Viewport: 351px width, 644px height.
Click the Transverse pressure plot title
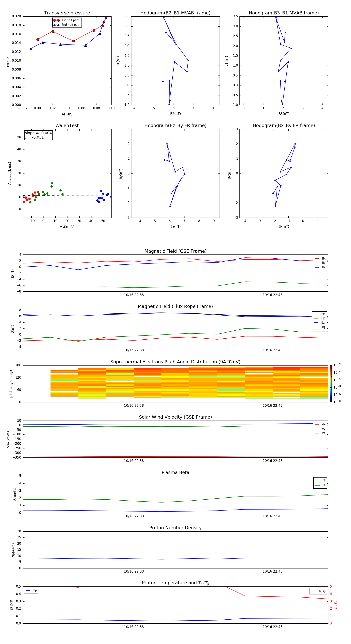[x=67, y=13]
